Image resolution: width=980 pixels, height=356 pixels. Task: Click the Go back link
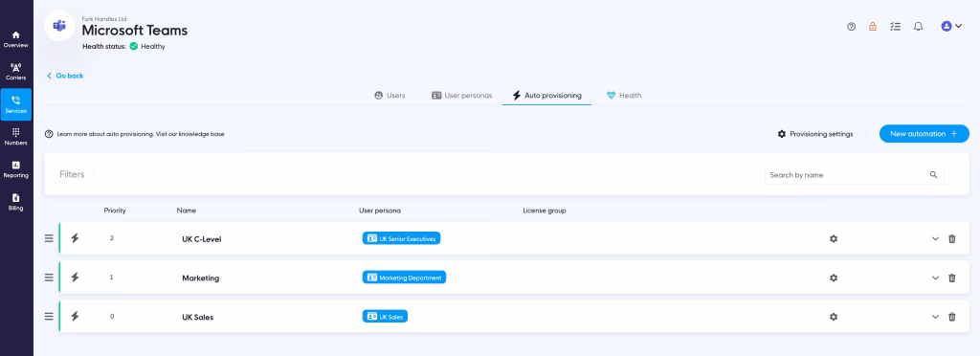65,76
